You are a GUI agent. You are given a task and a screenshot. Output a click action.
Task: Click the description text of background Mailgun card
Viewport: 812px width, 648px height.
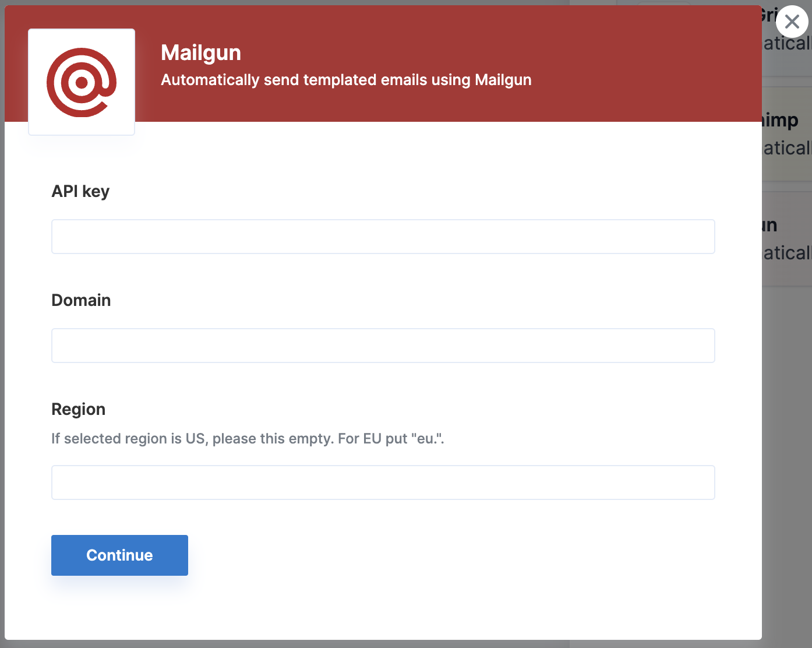pos(787,253)
